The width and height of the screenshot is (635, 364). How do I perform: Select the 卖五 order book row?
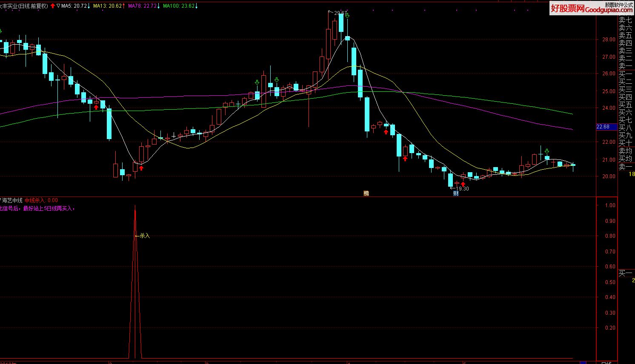click(625, 35)
